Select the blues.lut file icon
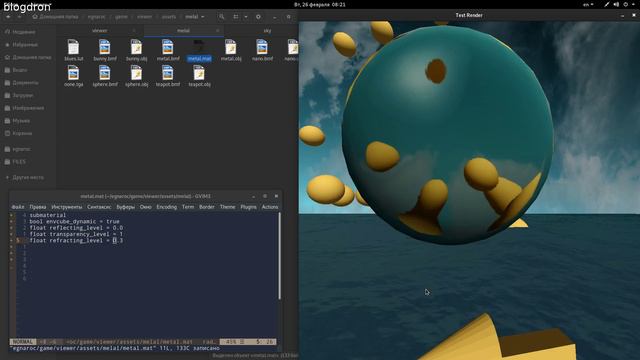This screenshot has width=640, height=360. click(73, 47)
